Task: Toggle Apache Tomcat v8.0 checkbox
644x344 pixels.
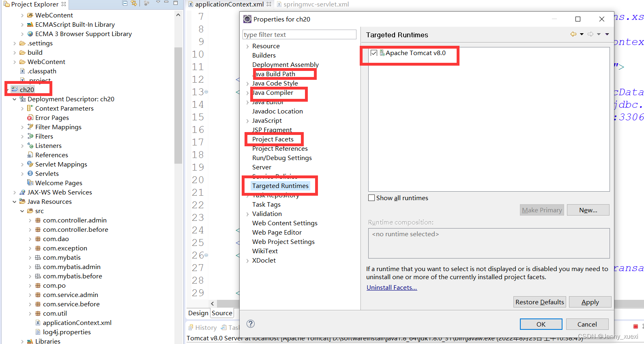Action: tap(374, 53)
